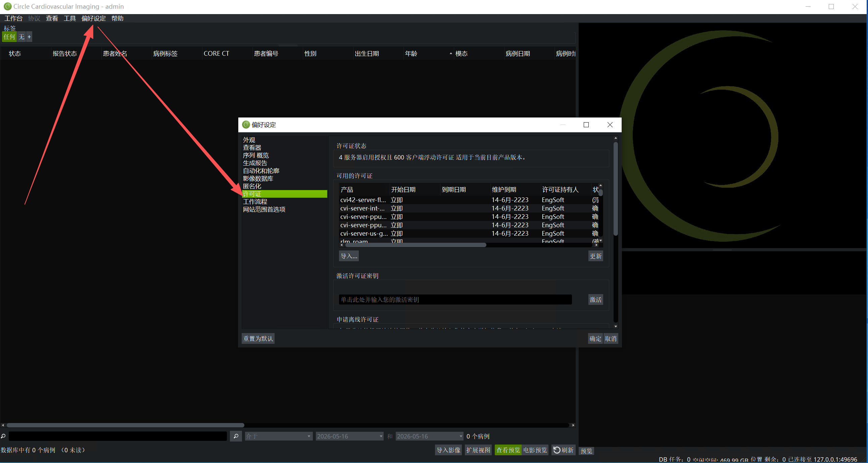Click the case list horizontal scrollbar
Viewport: 868px width, 463px height.
[x=125, y=425]
